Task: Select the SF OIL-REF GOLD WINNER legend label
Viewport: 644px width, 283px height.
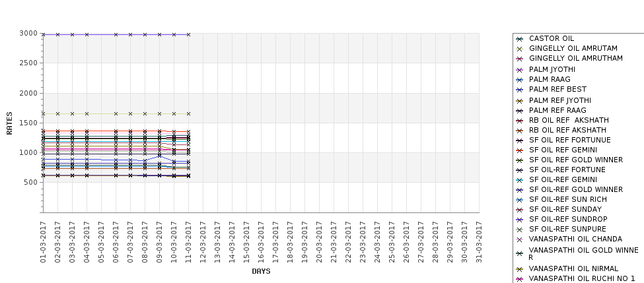Action: coord(576,189)
